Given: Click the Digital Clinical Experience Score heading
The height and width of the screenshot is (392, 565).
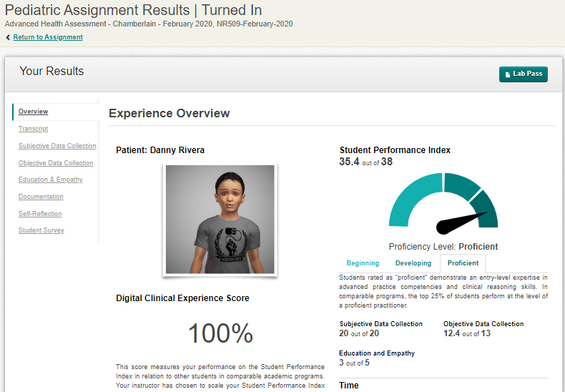Looking at the screenshot, I should click(182, 298).
